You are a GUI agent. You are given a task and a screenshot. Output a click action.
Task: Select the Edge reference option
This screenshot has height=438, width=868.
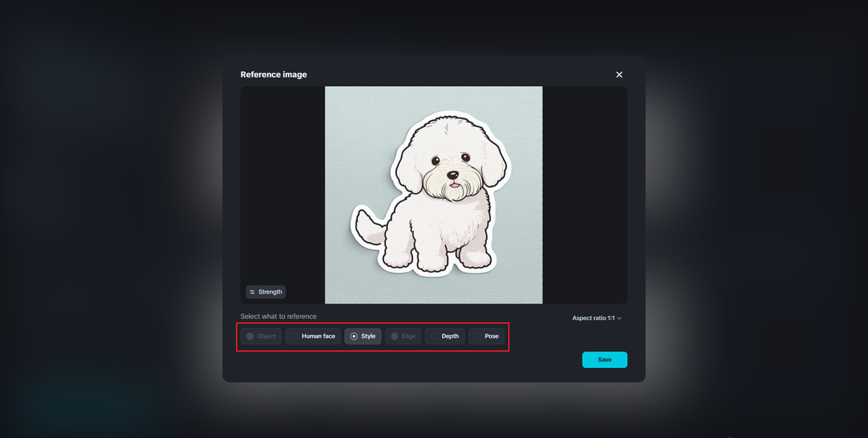pos(403,336)
